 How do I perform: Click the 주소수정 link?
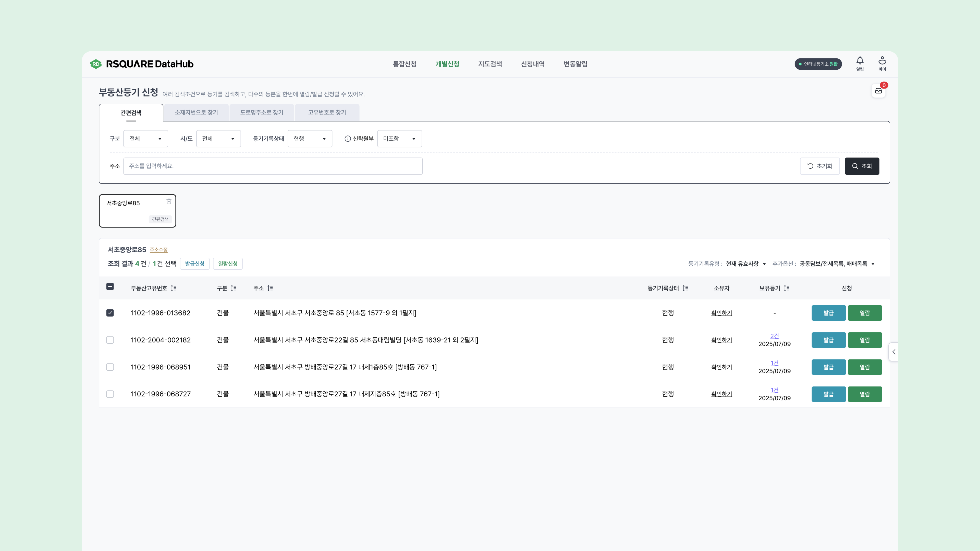158,250
